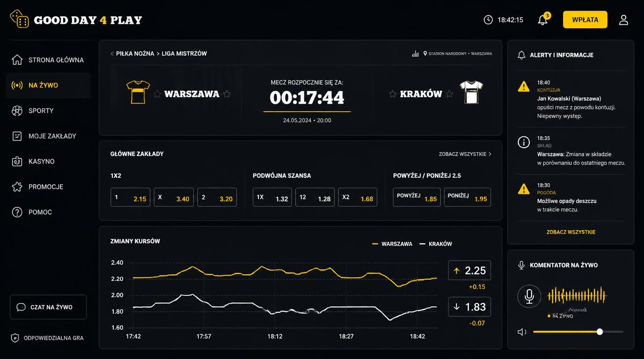The image size is (644, 359).
Task: Expand Zobacz wszystkie in Główne zakłady
Action: click(x=465, y=154)
